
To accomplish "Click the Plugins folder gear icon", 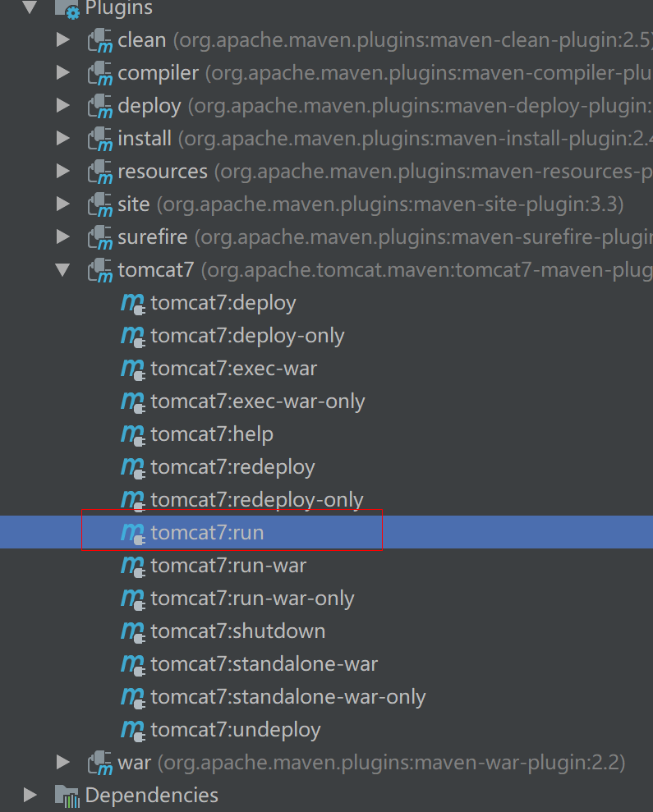I will pos(67,9).
